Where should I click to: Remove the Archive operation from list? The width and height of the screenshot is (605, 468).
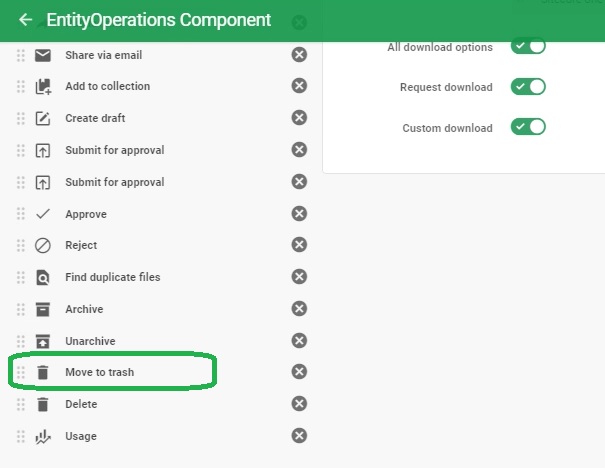[x=299, y=309]
